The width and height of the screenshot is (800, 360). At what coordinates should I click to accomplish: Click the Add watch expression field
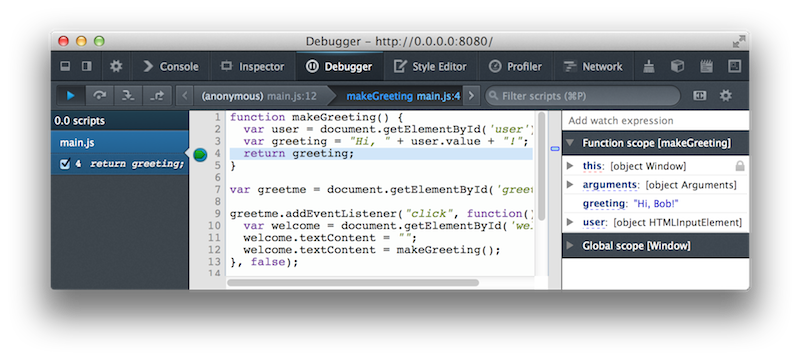(656, 121)
